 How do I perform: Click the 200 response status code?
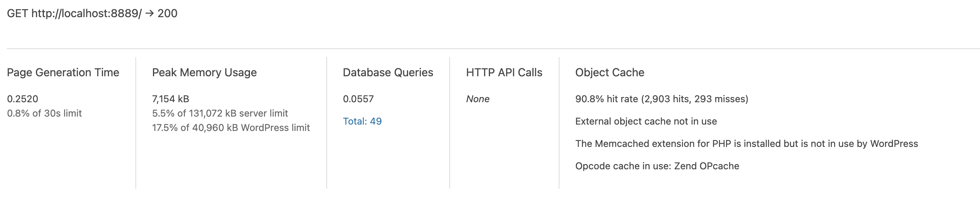(x=167, y=14)
